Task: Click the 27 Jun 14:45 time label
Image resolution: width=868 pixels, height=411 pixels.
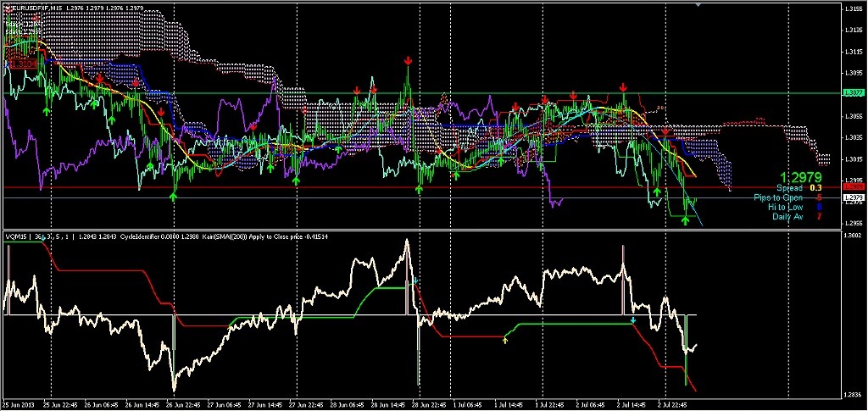Action: (265, 404)
